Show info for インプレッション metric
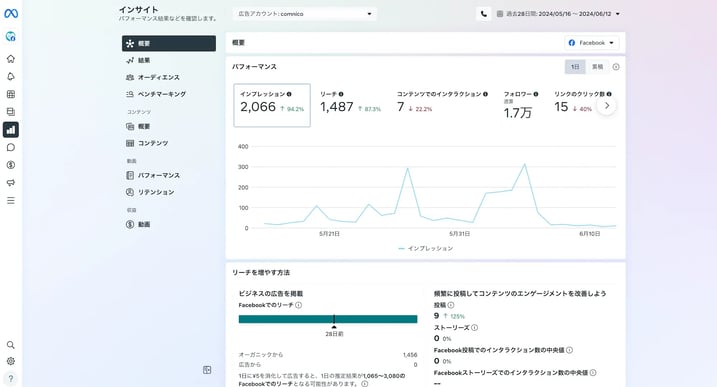Image resolution: width=717 pixels, height=387 pixels. (289, 94)
